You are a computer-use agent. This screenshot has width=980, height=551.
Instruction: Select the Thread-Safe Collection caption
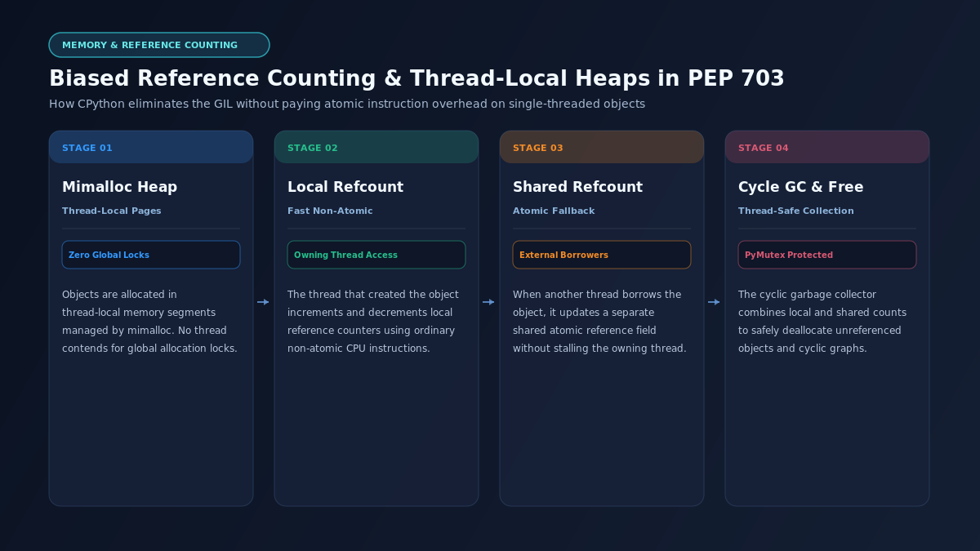(796, 211)
